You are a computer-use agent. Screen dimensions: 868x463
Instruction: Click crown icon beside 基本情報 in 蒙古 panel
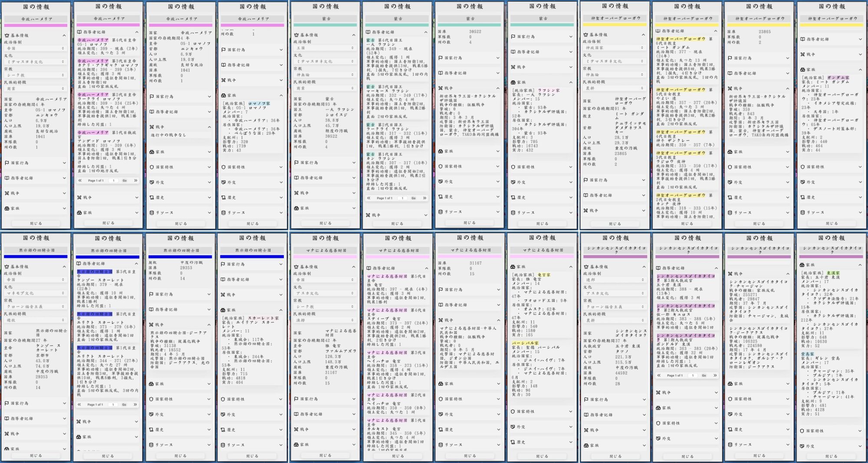(296, 35)
